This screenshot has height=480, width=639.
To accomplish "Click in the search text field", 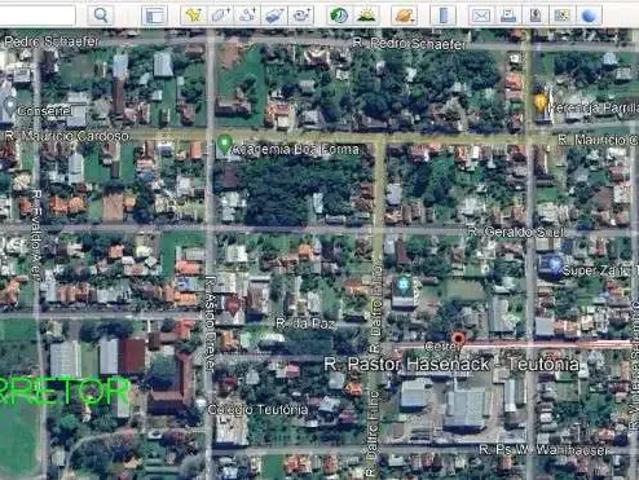I will (38, 15).
